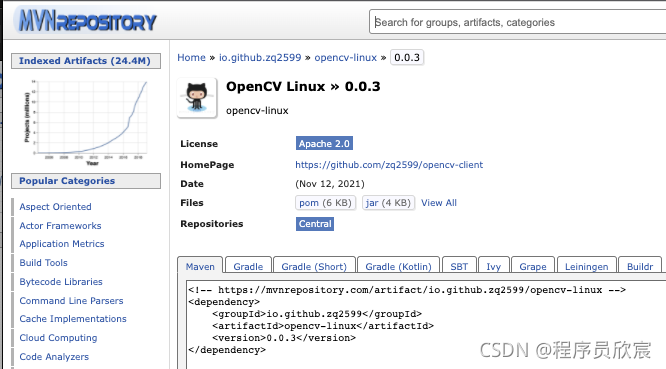Click the indexed artifacts growth chart

[86, 122]
